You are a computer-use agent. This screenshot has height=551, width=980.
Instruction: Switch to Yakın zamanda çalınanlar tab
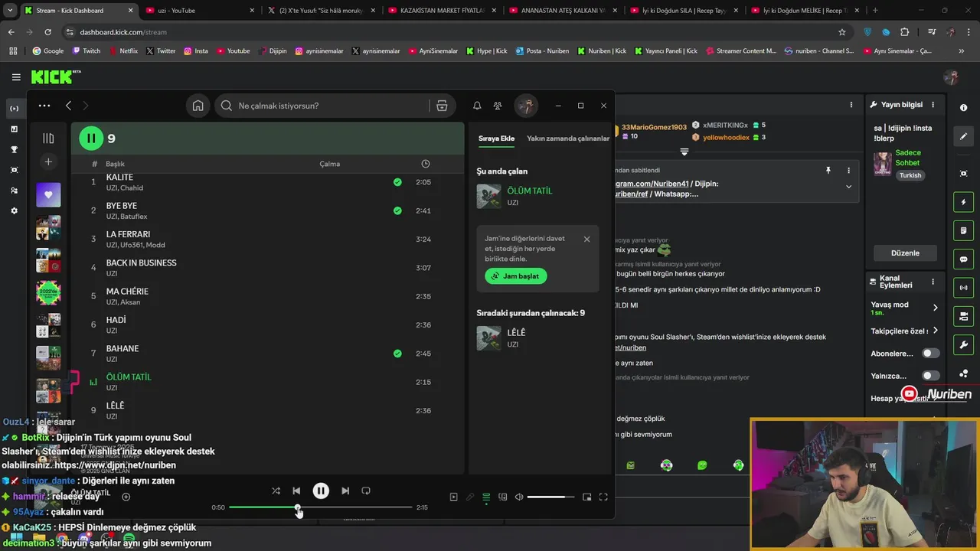[x=568, y=139]
